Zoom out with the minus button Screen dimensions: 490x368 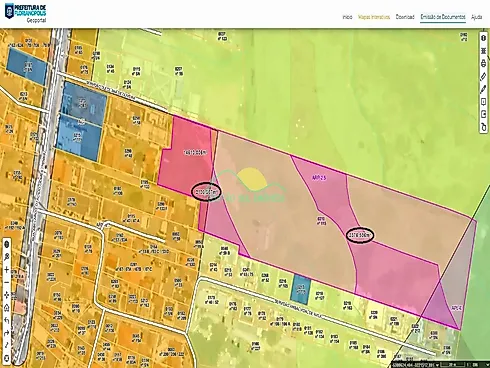tap(7, 282)
